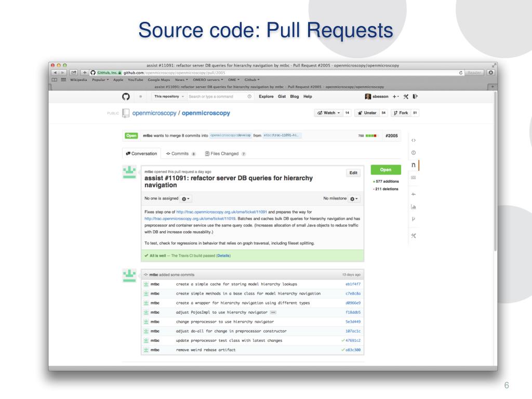The image size is (532, 399).
Task: Click the notifications dot indicator in header
Action: point(140,97)
